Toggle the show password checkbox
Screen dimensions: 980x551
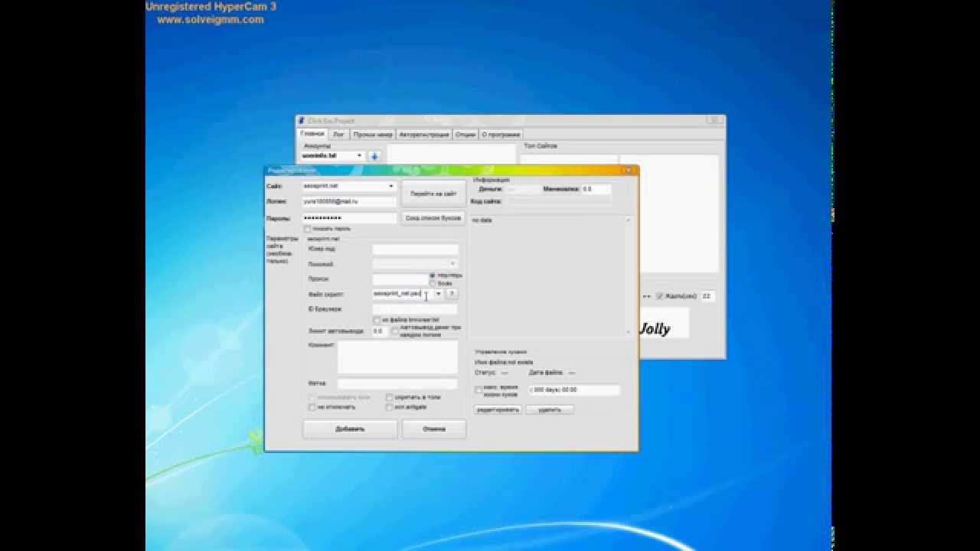coord(308,229)
